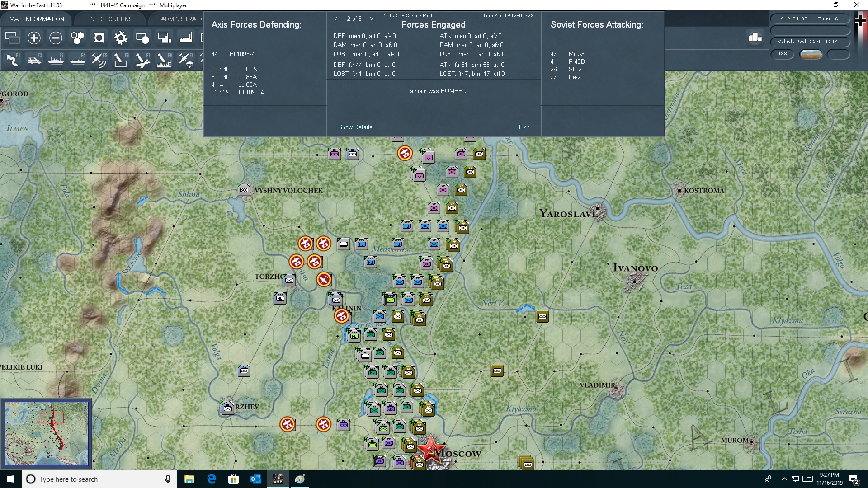The image size is (868, 488).
Task: Zoom in with the plus icon
Action: click(34, 38)
